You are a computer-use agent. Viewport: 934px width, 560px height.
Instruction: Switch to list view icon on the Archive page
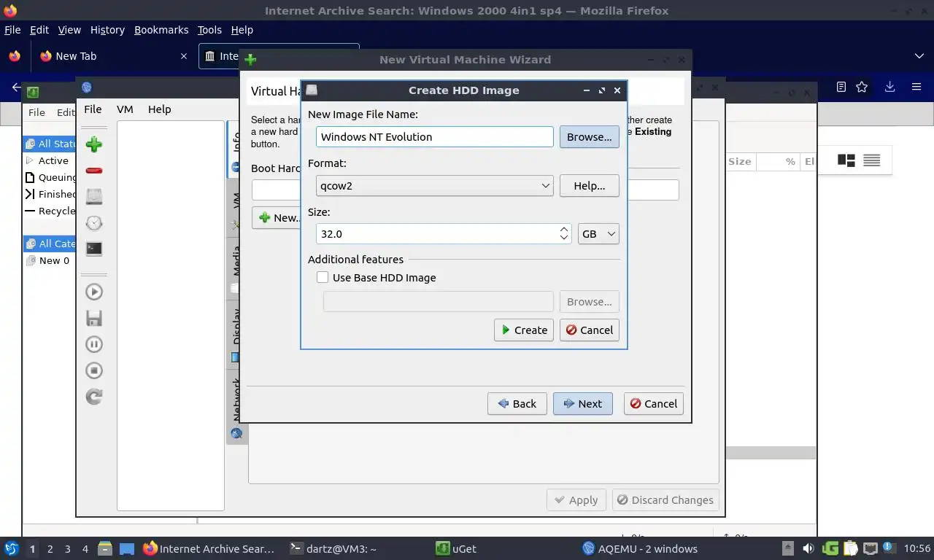872,160
